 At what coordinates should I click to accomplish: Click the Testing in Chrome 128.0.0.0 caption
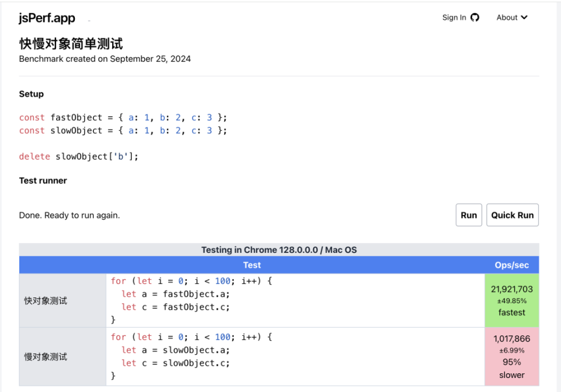(279, 250)
